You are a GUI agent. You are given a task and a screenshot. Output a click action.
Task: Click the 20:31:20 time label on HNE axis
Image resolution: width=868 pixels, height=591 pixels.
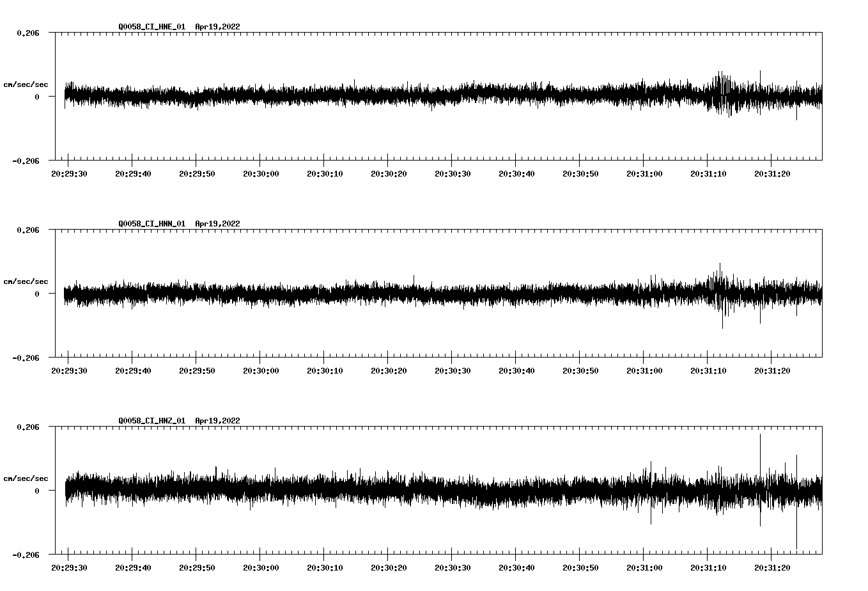(x=772, y=174)
